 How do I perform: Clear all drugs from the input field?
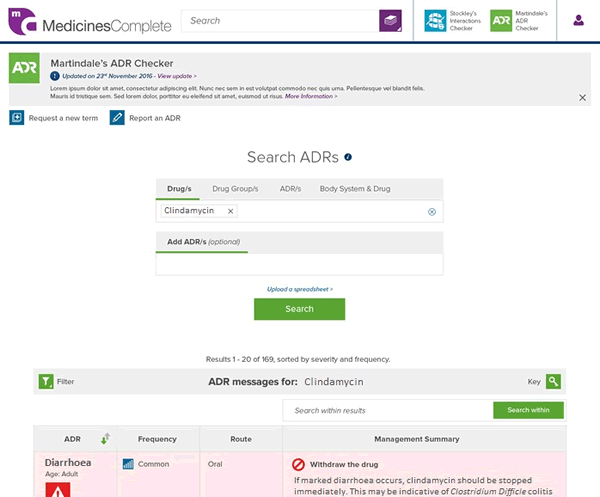[x=432, y=212]
